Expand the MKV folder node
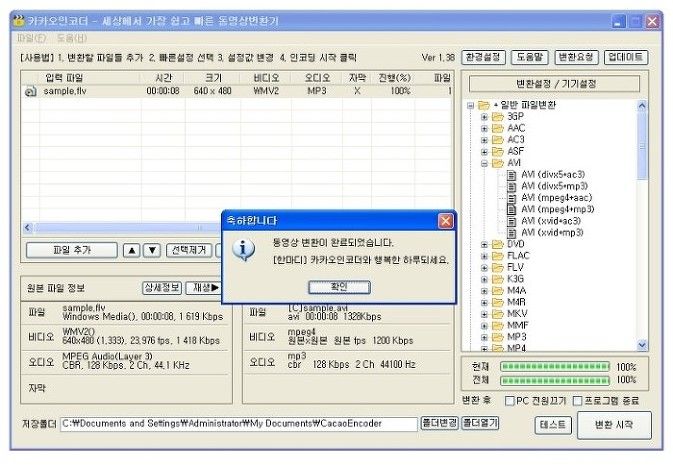This screenshot has height=465, width=673. (x=484, y=314)
